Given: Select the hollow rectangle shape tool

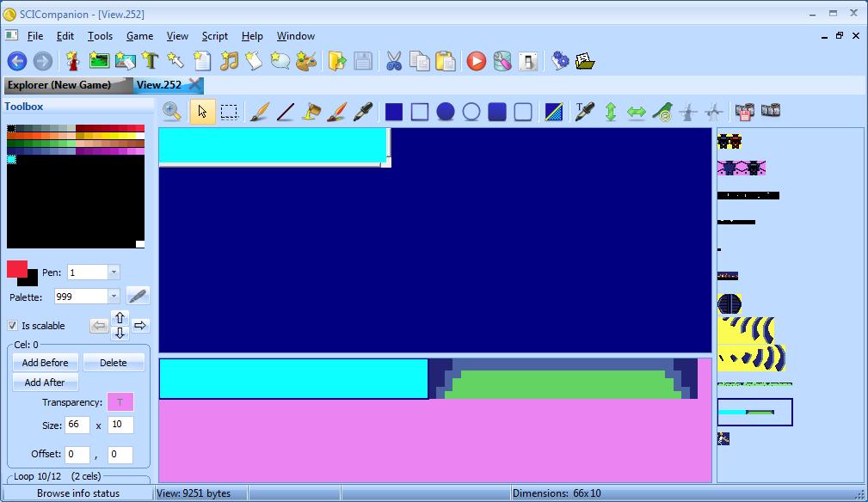Looking at the screenshot, I should [420, 112].
